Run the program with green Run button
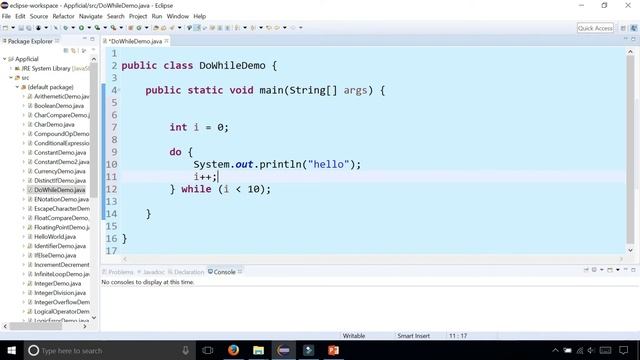This screenshot has width=640, height=360. pyautogui.click(x=82, y=28)
